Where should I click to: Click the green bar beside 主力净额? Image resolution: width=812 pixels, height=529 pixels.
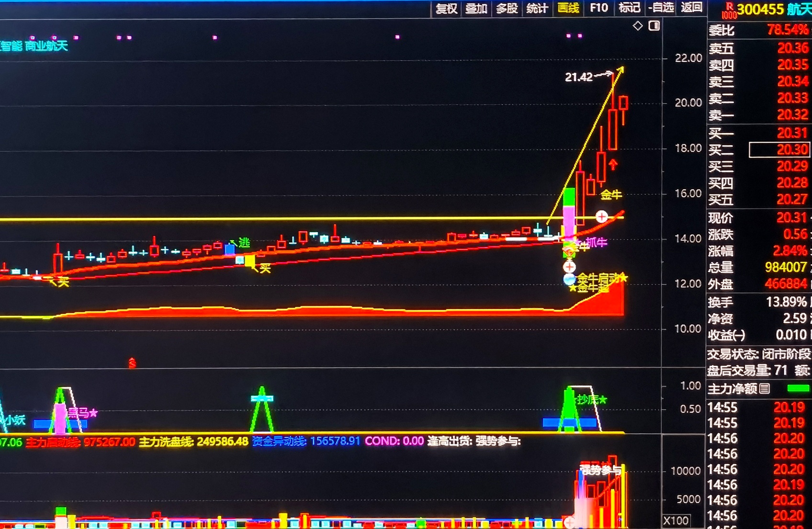point(799,388)
